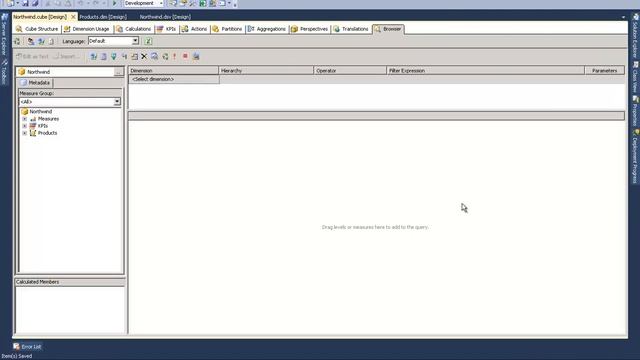The height and width of the screenshot is (360, 640).
Task: Click the Import button in query toolbar
Action: click(65, 56)
